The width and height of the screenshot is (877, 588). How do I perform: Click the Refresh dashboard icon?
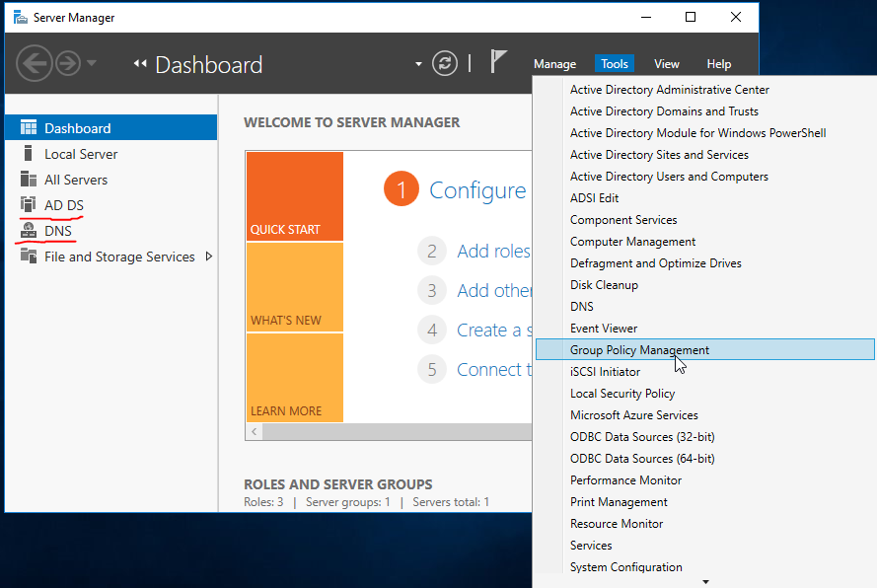(445, 63)
